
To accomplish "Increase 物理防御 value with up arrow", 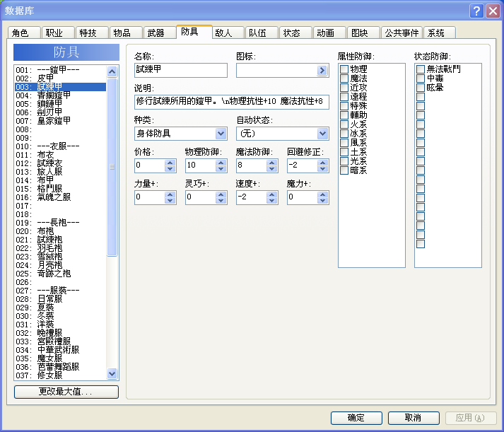I will pyautogui.click(x=221, y=163).
